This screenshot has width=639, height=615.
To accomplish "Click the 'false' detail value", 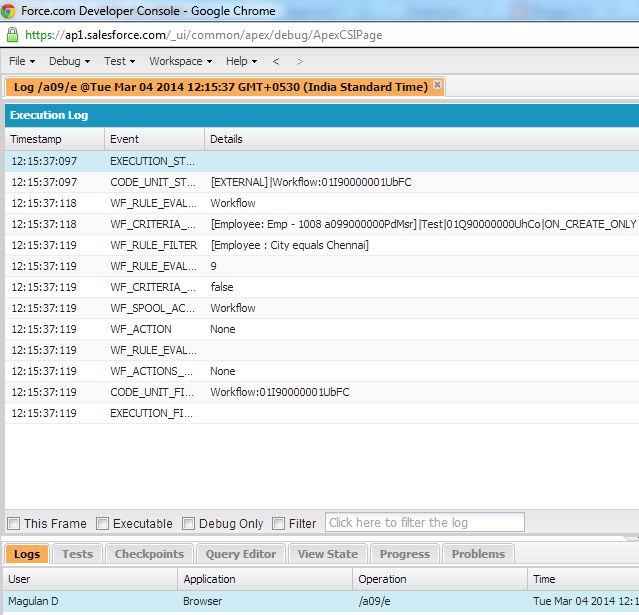I will [x=222, y=287].
